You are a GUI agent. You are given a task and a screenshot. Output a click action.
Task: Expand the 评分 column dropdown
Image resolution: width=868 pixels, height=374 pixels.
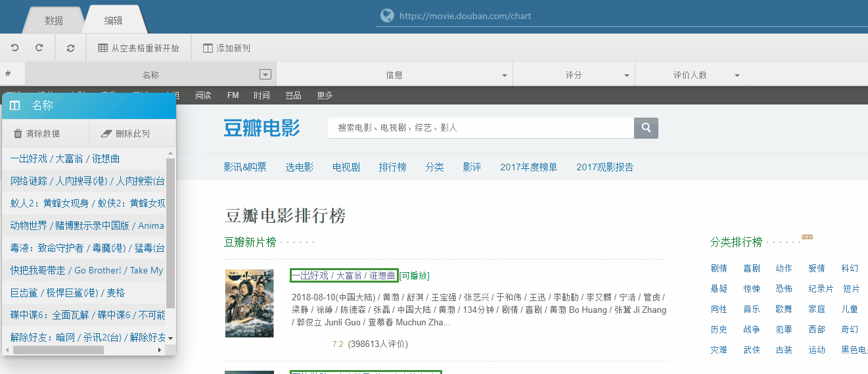pyautogui.click(x=627, y=76)
